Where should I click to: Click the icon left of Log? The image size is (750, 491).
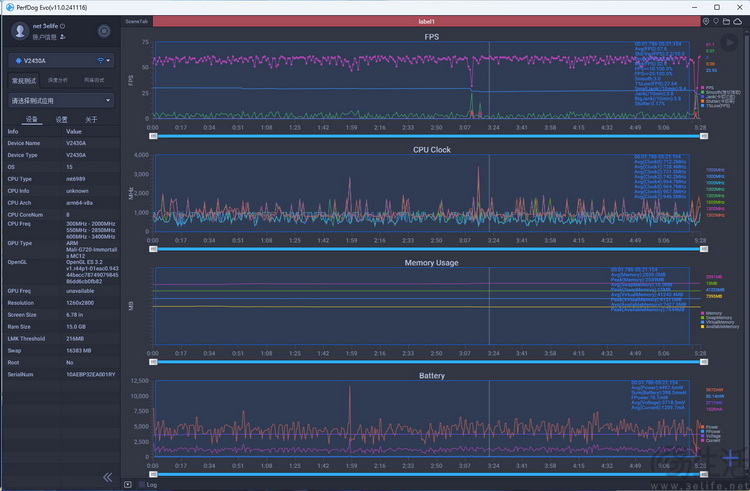[128, 484]
